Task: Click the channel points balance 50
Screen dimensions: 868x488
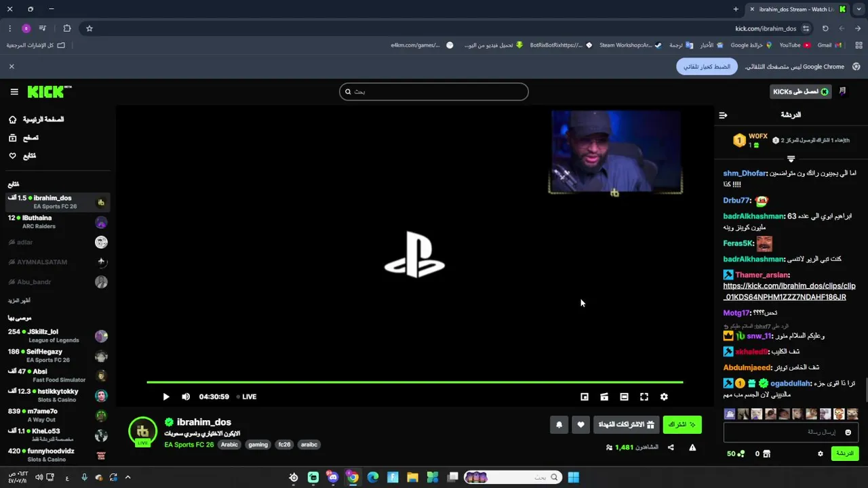Action: [x=736, y=453]
